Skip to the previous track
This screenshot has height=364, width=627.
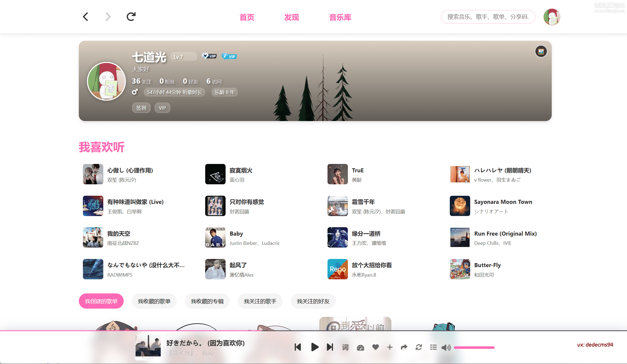(x=298, y=347)
